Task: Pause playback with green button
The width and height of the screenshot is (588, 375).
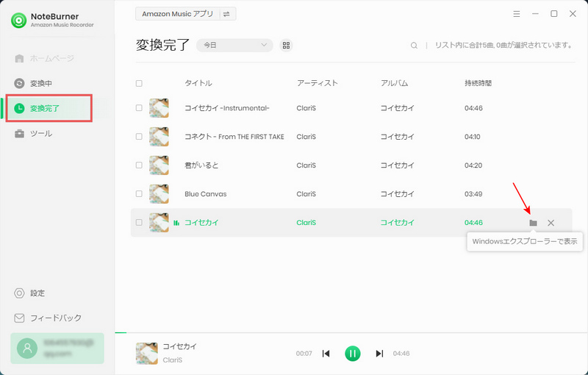Action: pos(353,353)
